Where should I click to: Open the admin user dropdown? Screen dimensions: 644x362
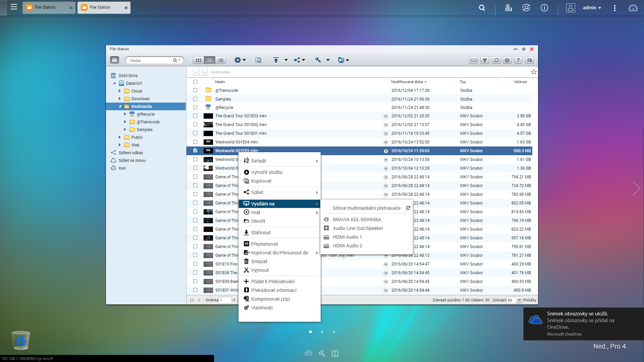point(592,8)
